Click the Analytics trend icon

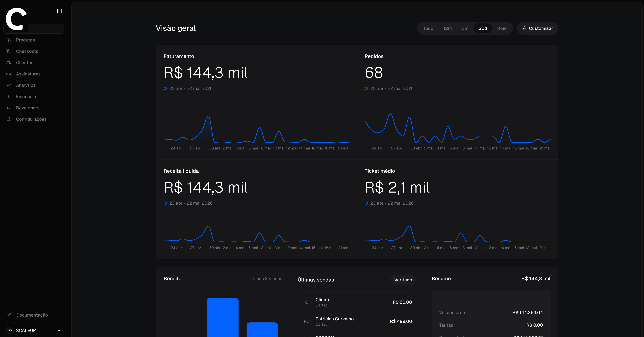(9, 85)
